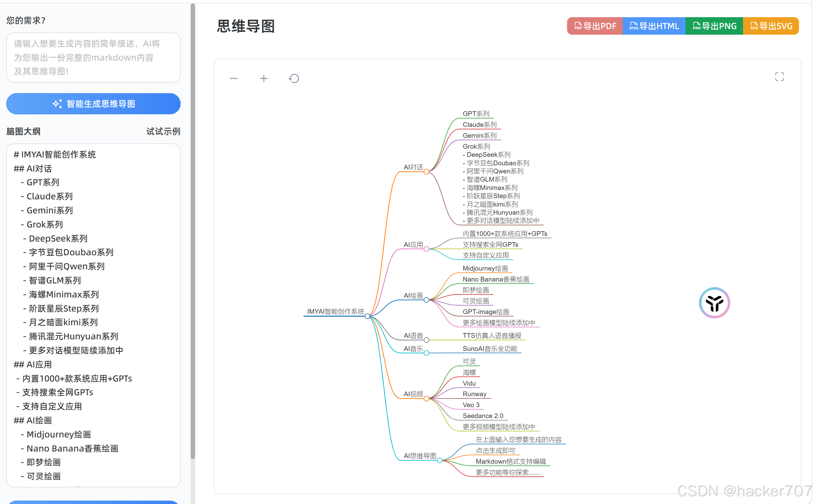The height and width of the screenshot is (504, 814).
Task: Click the floating round assistant logo icon
Action: [x=714, y=303]
